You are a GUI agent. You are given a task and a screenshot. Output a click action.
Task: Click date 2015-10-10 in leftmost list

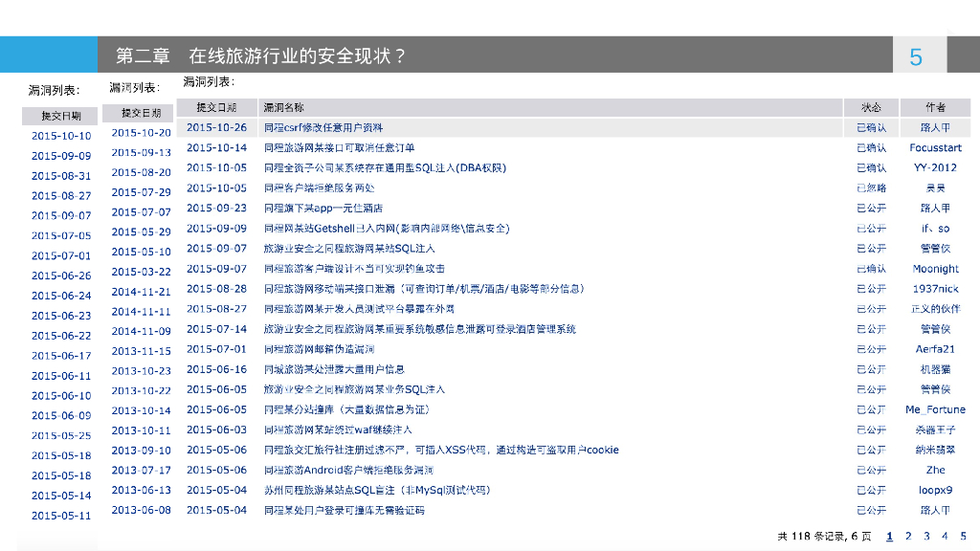pyautogui.click(x=61, y=136)
